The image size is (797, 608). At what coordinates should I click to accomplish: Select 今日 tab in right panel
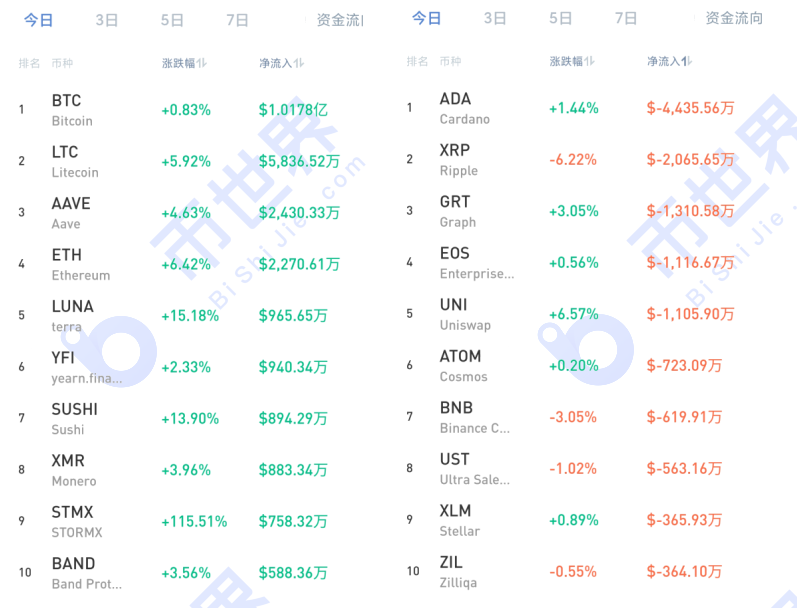click(426, 18)
